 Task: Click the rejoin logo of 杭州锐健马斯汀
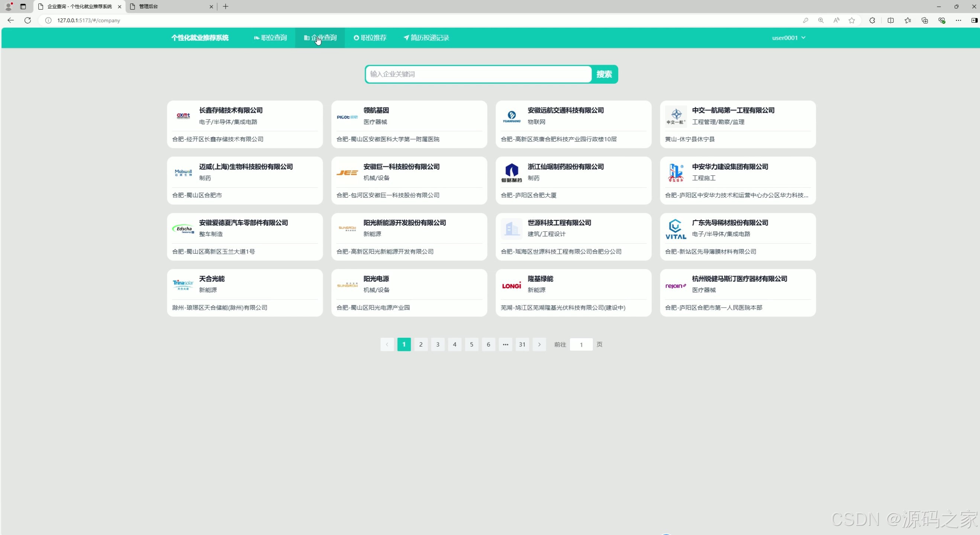pos(676,286)
